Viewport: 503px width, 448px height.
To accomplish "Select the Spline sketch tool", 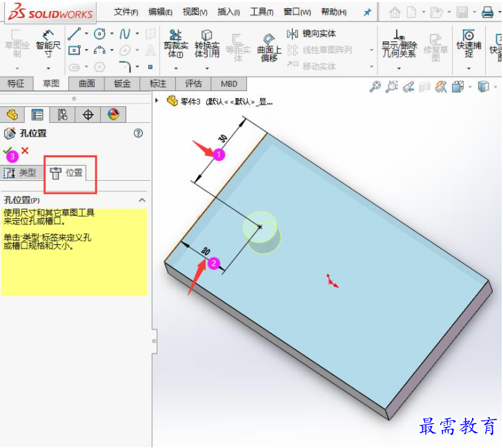I will click(125, 34).
